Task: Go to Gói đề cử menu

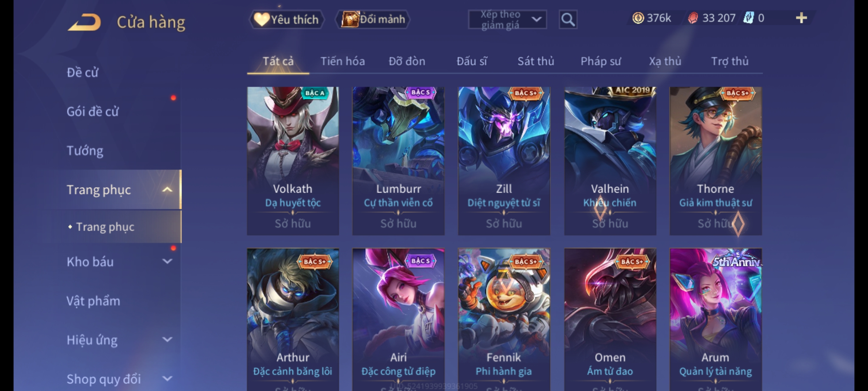Action: [x=93, y=112]
